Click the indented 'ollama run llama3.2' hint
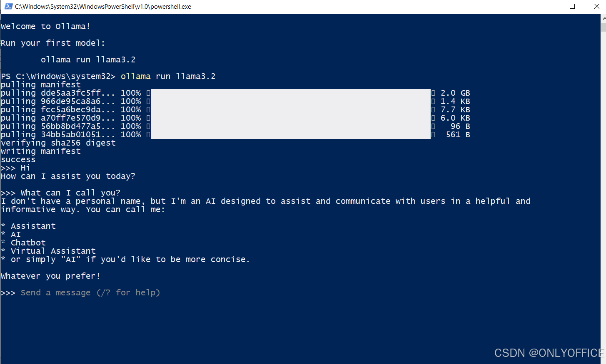This screenshot has height=364, width=606. pyautogui.click(x=88, y=59)
